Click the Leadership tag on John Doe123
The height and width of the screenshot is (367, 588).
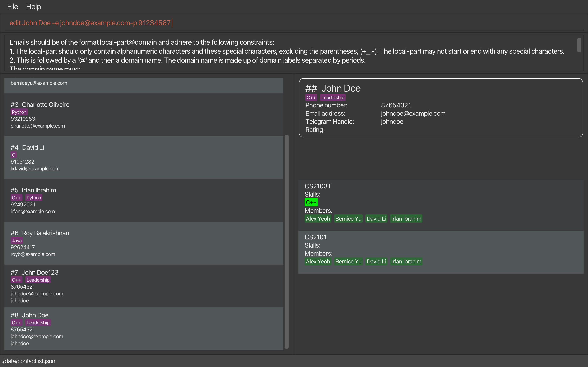[38, 280]
